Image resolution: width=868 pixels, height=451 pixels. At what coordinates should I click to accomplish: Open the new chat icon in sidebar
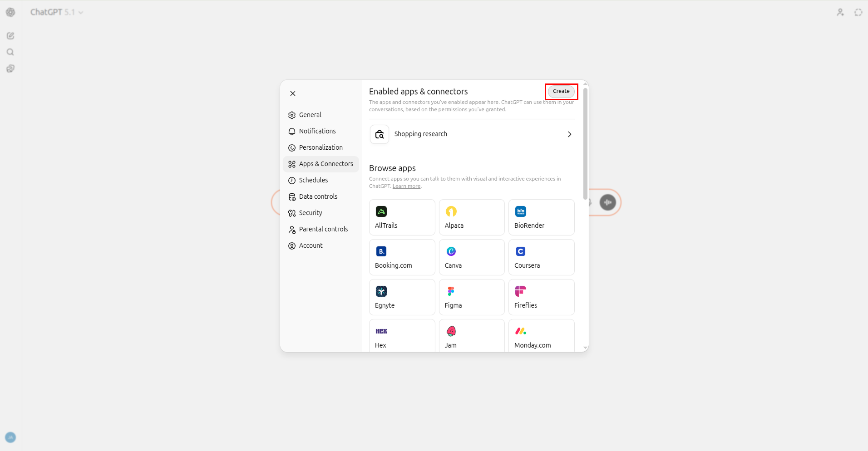tap(10, 35)
